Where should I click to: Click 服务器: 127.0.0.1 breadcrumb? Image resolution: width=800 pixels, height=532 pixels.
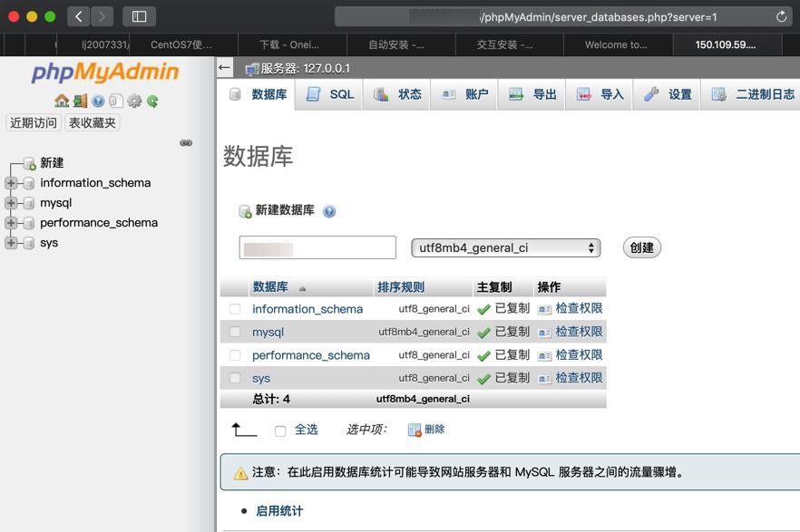[x=305, y=68]
